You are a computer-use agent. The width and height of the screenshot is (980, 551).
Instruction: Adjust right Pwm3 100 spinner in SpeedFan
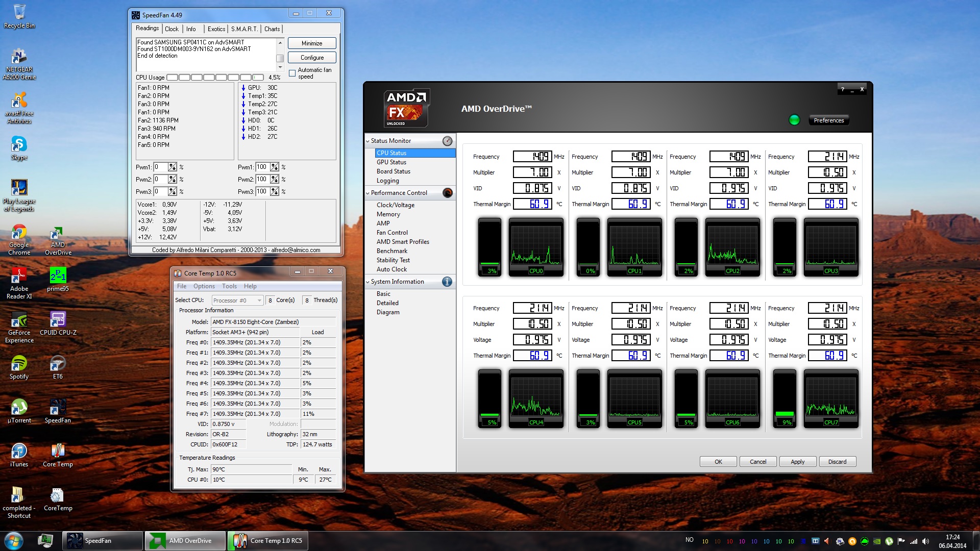[x=275, y=192]
